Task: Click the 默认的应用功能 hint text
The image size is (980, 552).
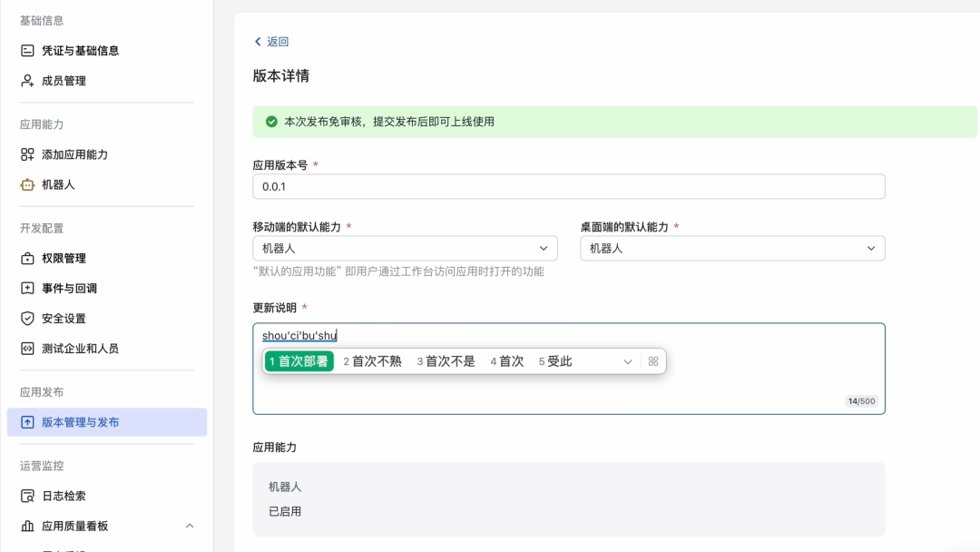Action: tap(398, 271)
